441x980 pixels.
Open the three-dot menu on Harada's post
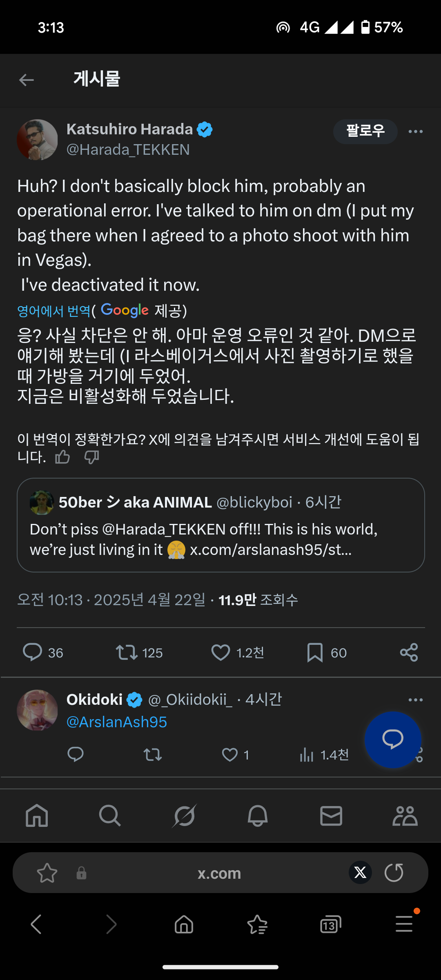pos(416,131)
